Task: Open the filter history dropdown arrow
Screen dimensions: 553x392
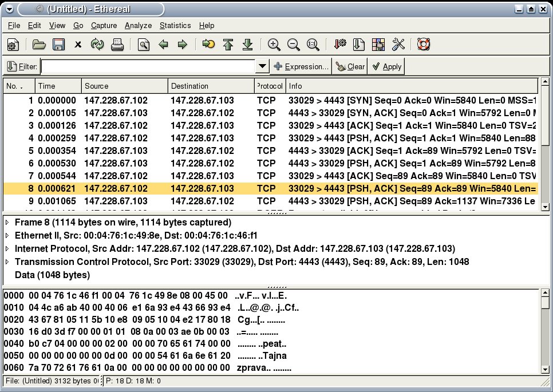Action: 262,66
